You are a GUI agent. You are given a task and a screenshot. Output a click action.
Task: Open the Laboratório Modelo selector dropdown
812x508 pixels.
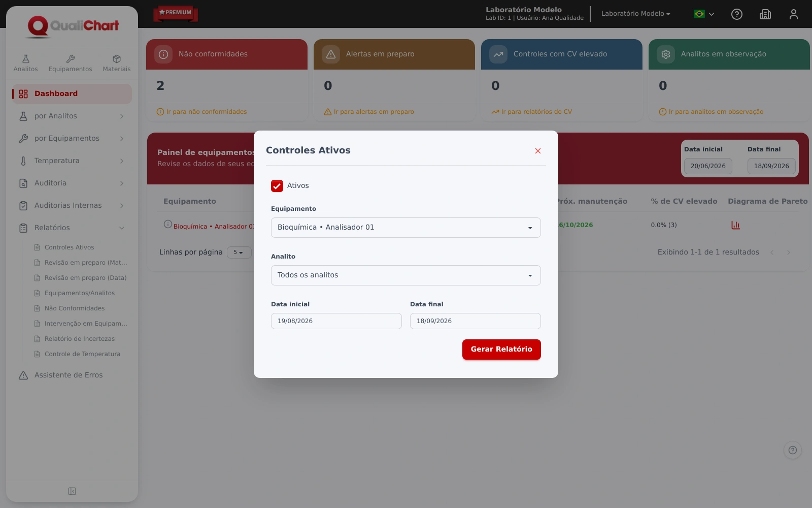[636, 14]
